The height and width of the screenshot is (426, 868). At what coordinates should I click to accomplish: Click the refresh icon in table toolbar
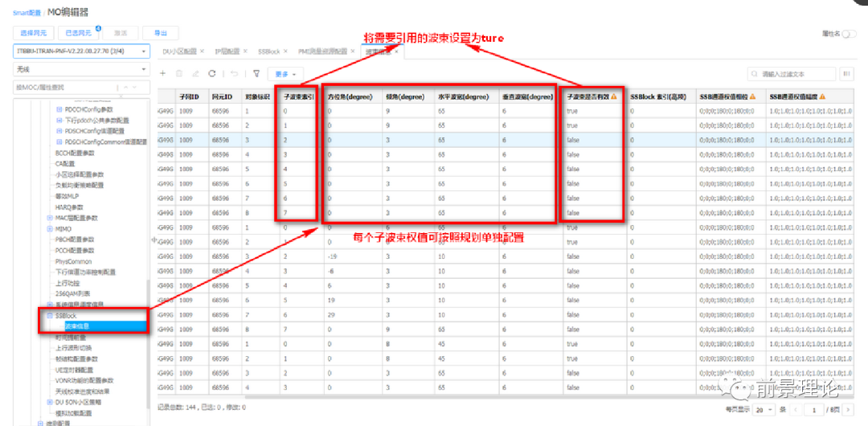(211, 73)
